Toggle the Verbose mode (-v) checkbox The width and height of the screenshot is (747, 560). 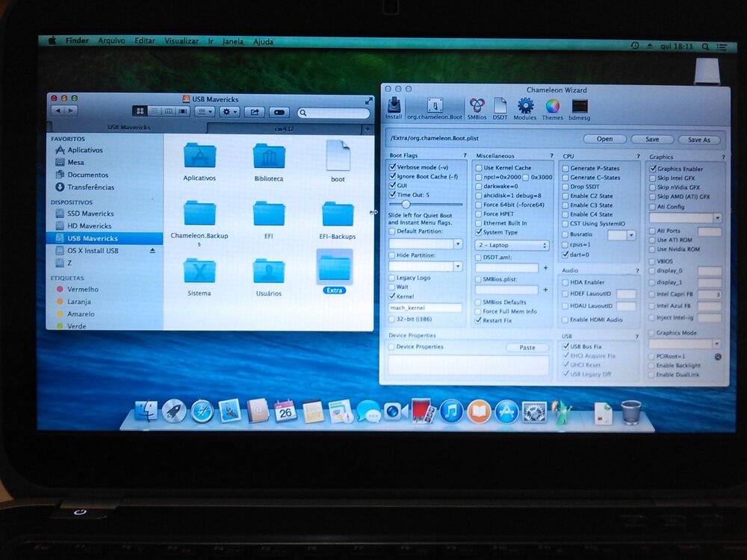393,167
